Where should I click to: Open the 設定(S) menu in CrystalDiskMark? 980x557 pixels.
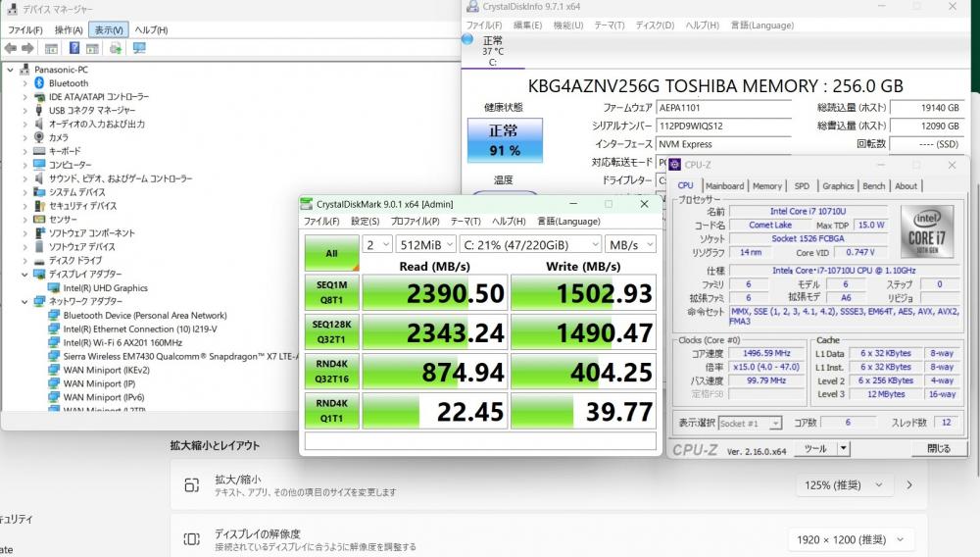click(x=365, y=222)
